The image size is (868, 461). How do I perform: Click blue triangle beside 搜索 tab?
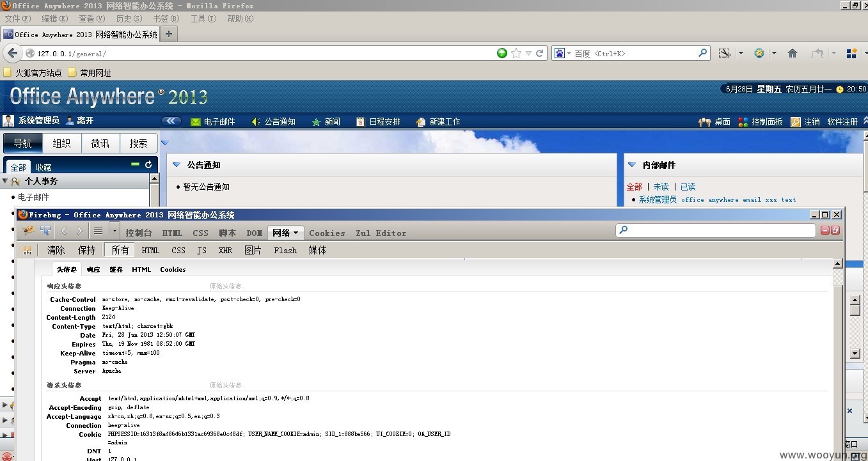pyautogui.click(x=164, y=143)
